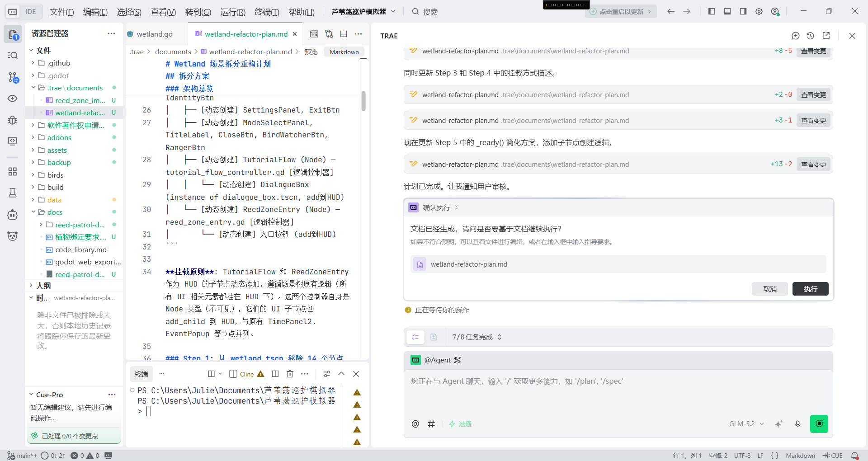
Task: Go forward with the right arrow
Action: (x=687, y=12)
